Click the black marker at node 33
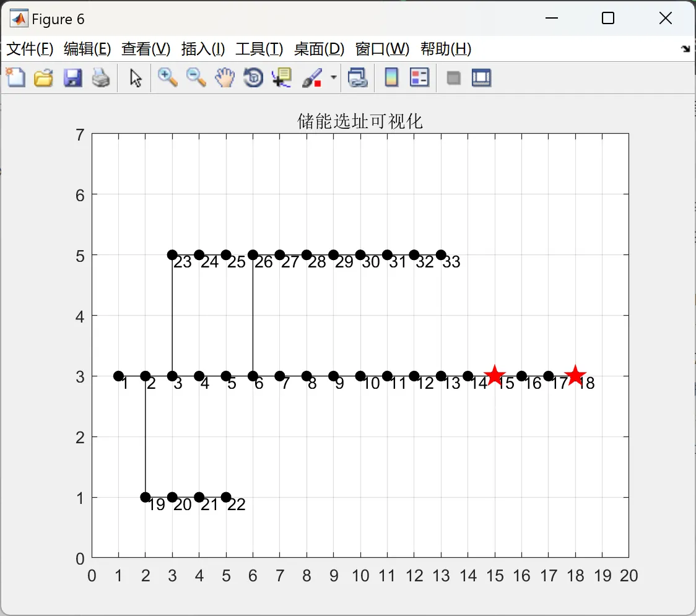The image size is (696, 616). coord(441,255)
